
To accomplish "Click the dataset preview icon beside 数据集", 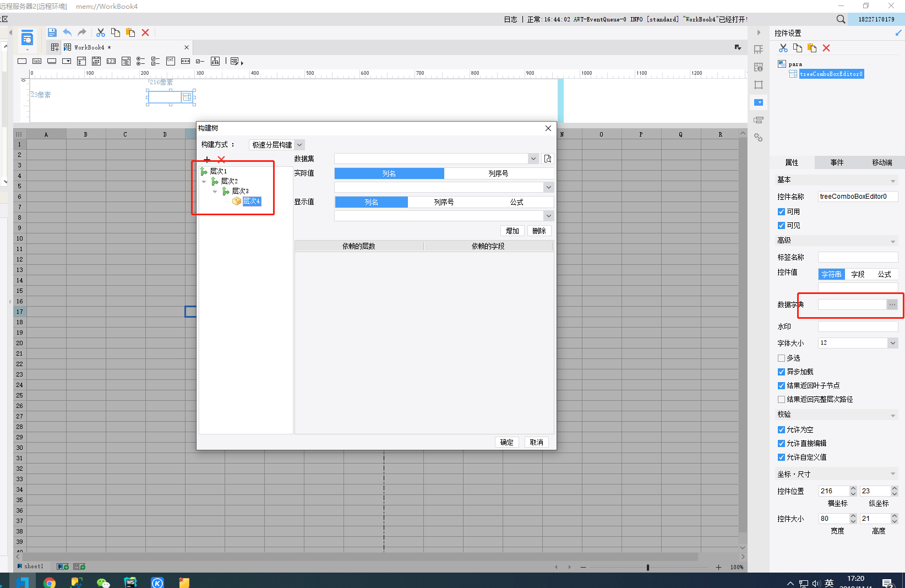I will point(548,159).
